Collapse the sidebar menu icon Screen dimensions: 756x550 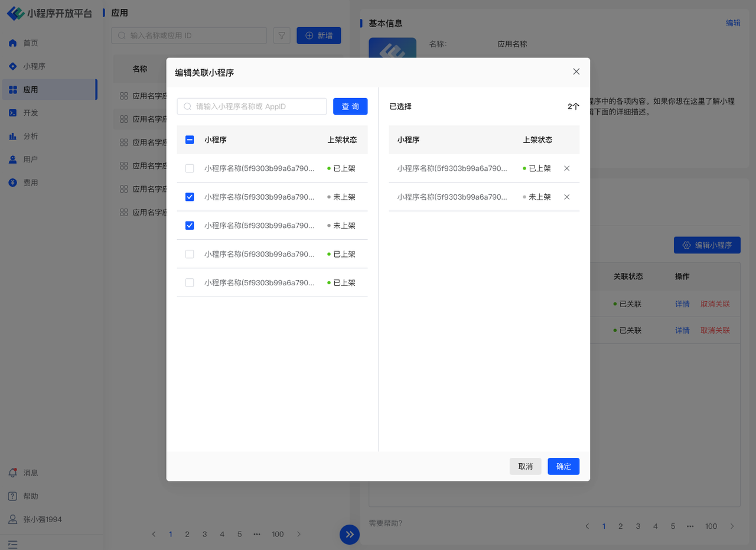(12, 544)
